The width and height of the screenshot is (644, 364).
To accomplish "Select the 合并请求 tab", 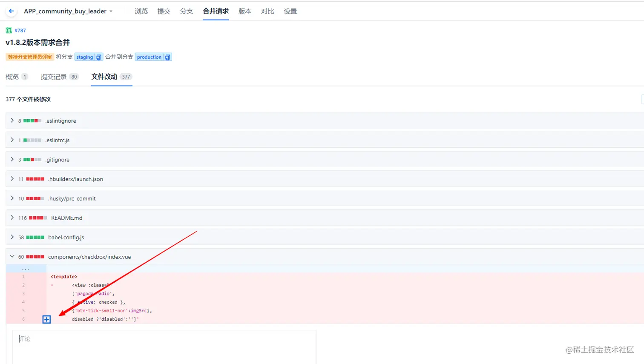I will coord(216,11).
